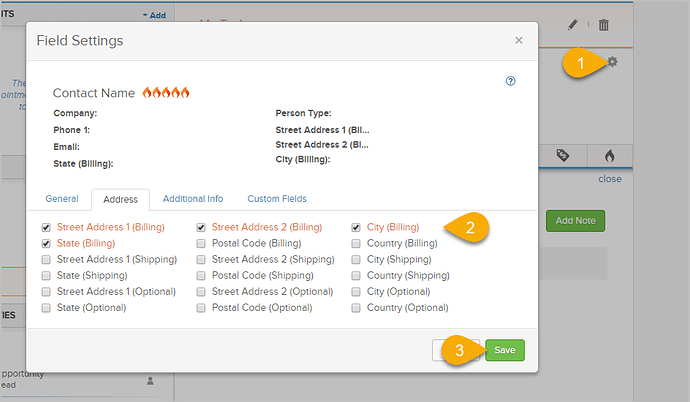Open the Custom Fields tab
This screenshot has height=402, width=690.
click(x=277, y=199)
